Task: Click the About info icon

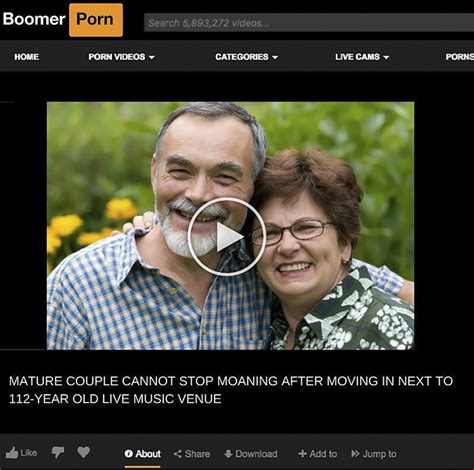Action: click(x=129, y=454)
